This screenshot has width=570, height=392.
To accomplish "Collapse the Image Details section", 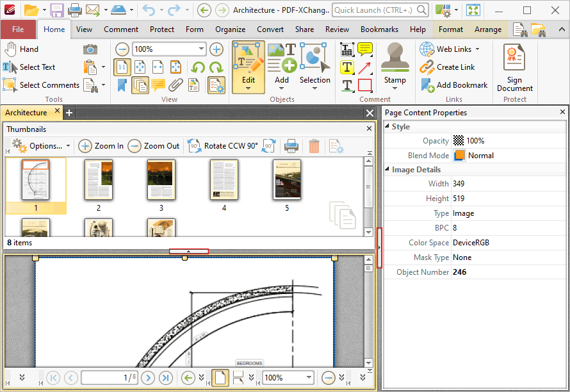I will pos(387,169).
